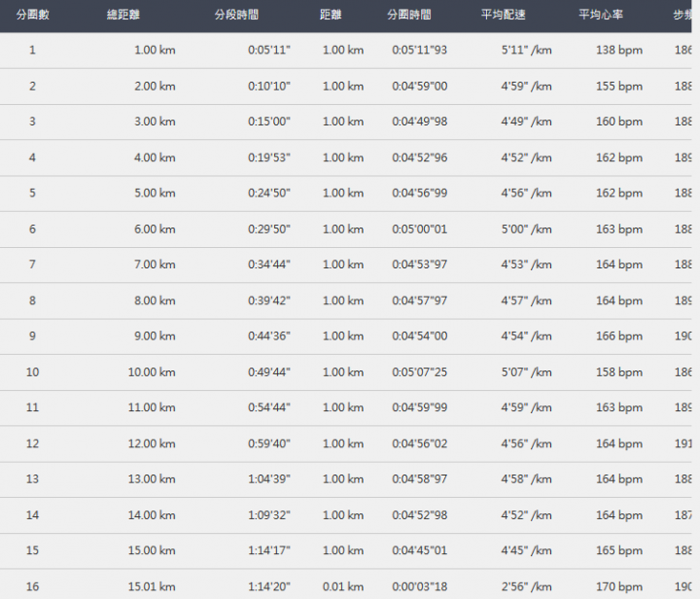Click pace value 4'57" /km

pos(526,300)
